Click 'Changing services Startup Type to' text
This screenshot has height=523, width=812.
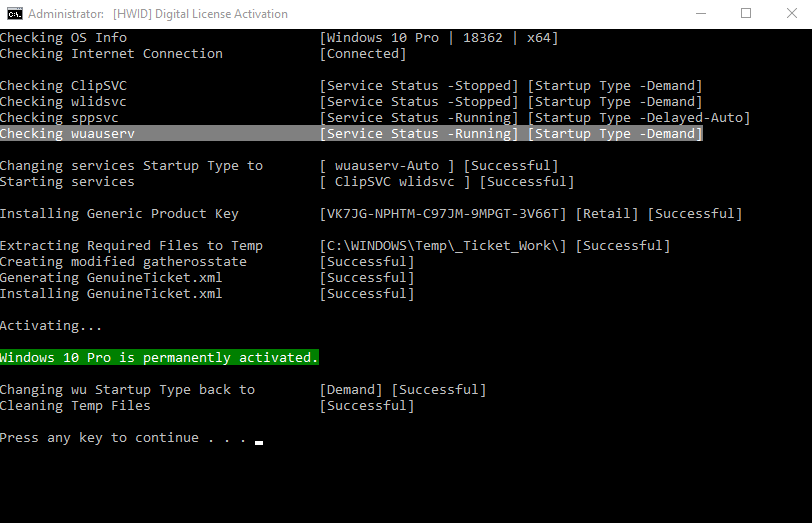pyautogui.click(x=132, y=166)
